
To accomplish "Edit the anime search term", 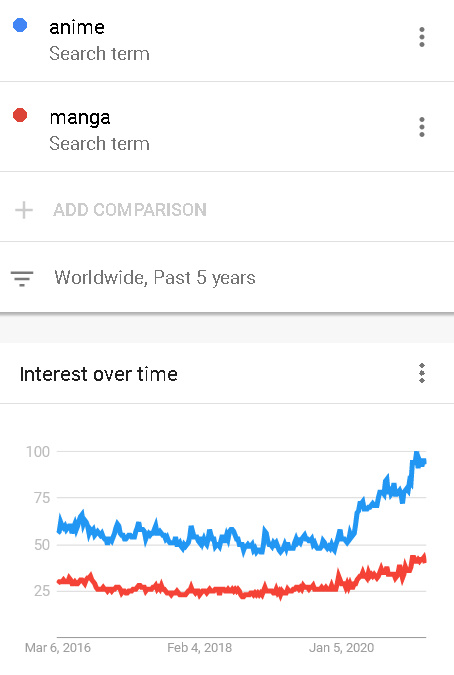I will (77, 27).
